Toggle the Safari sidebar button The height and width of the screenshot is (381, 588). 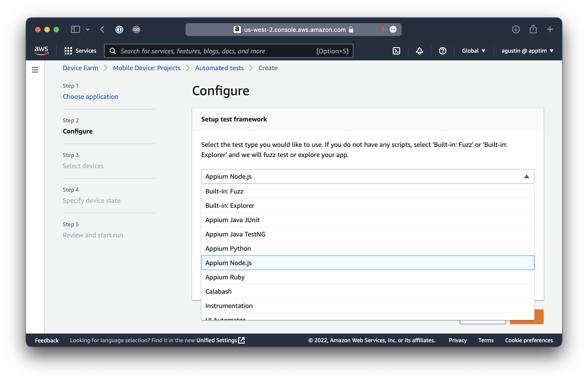[75, 29]
